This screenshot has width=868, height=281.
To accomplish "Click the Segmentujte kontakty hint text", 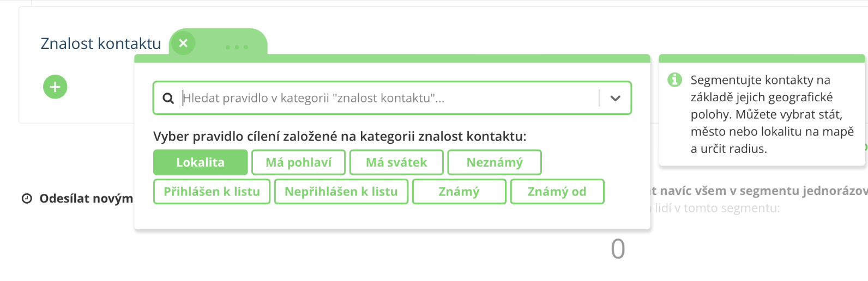I will click(772, 114).
